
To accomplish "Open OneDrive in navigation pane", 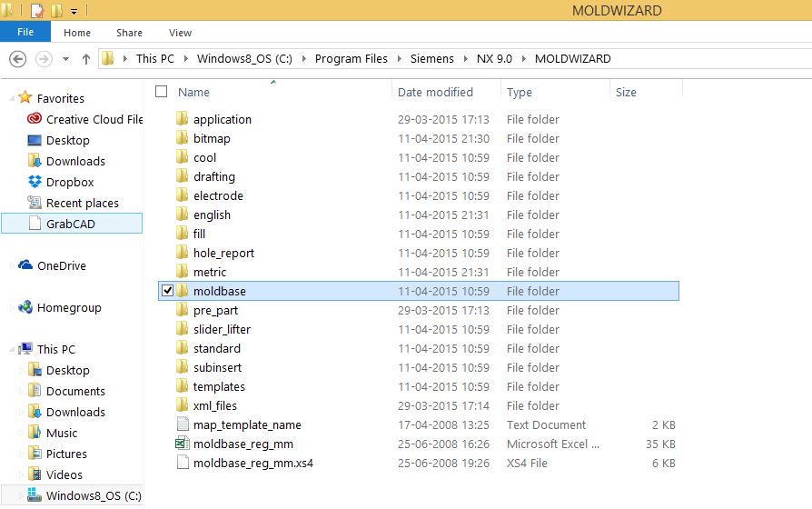I will 53,265.
